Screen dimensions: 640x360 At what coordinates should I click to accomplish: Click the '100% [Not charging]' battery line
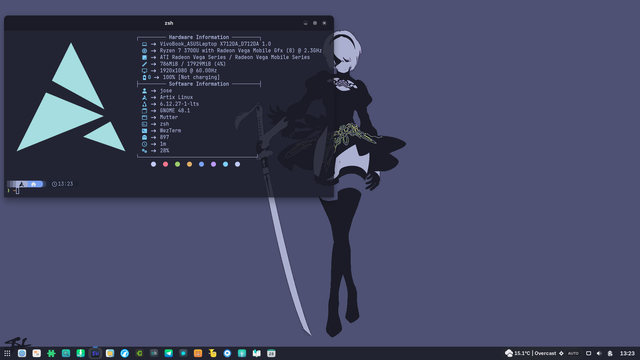point(191,77)
